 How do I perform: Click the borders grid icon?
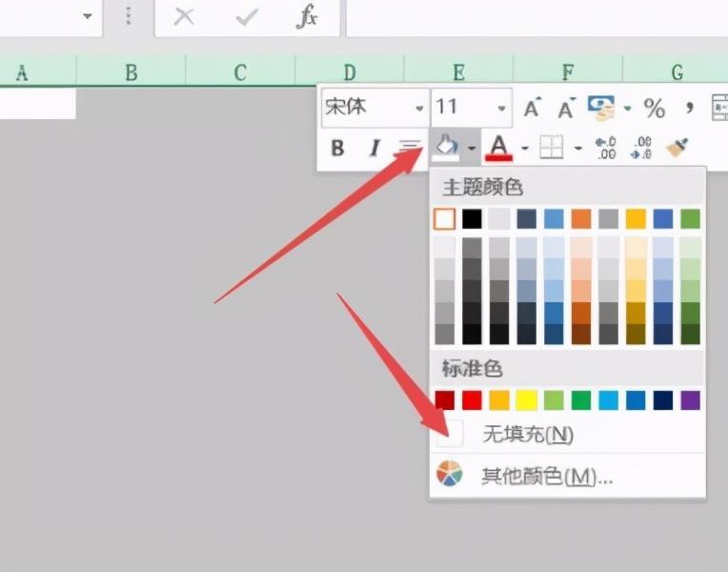pos(552,147)
